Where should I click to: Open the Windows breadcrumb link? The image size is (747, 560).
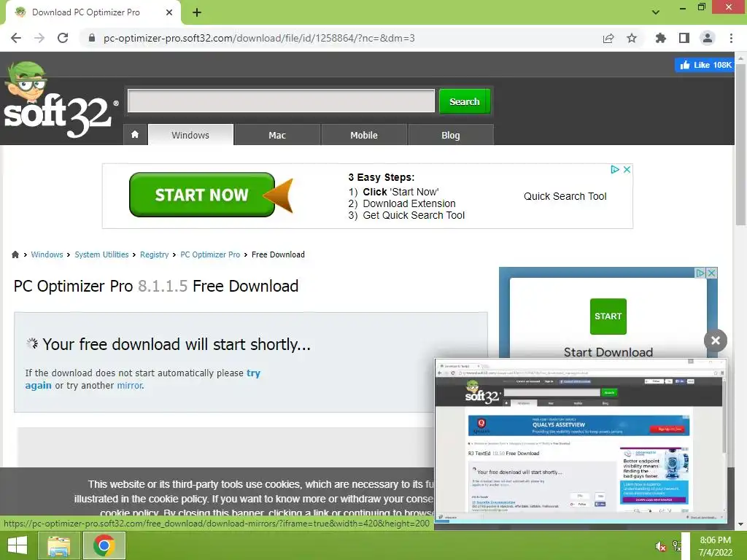tap(47, 254)
